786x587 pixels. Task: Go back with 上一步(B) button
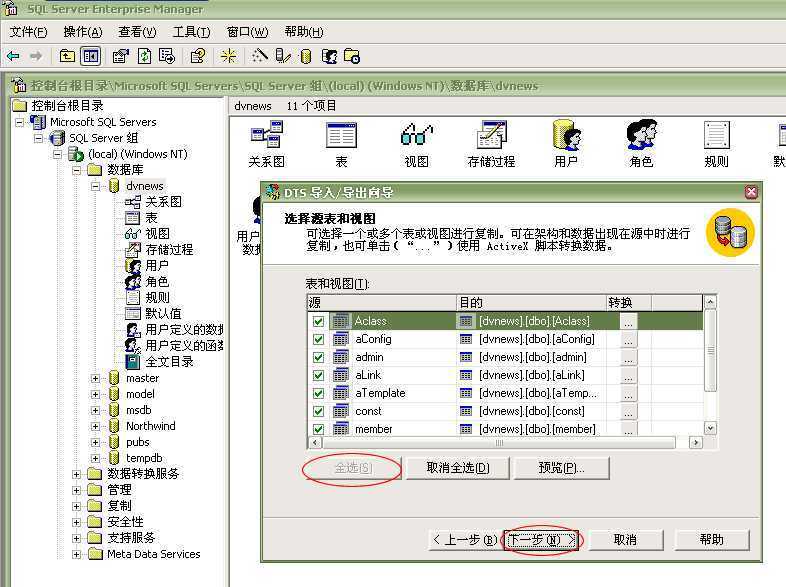click(466, 540)
